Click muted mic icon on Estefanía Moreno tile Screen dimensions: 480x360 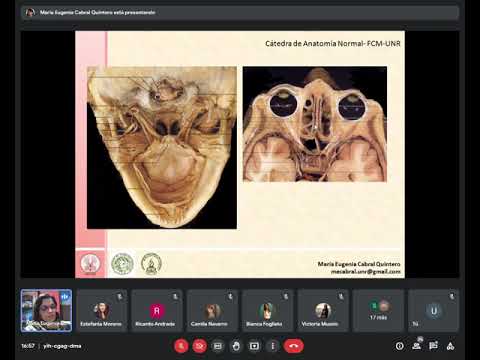point(120,296)
